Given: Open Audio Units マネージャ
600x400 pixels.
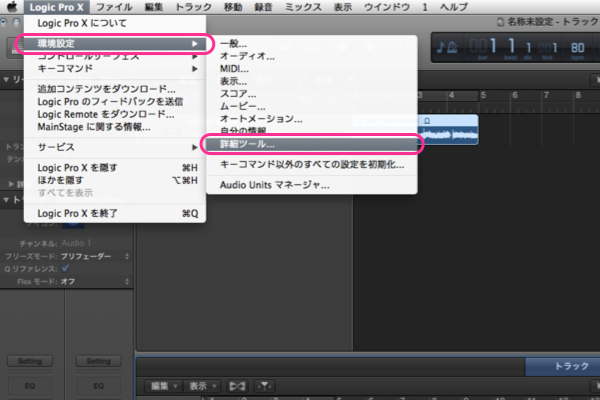Looking at the screenshot, I should [x=311, y=185].
